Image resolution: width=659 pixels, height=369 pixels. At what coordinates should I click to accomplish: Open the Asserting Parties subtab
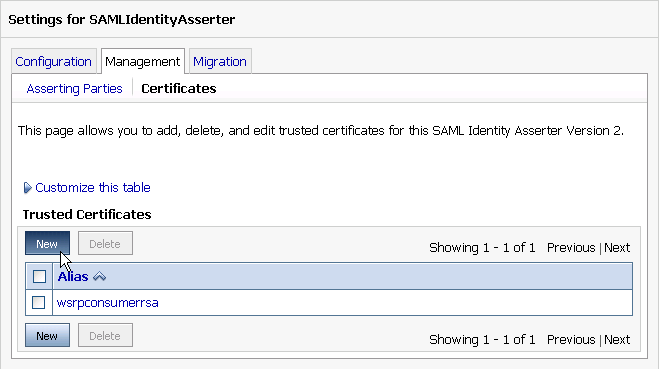pos(74,89)
